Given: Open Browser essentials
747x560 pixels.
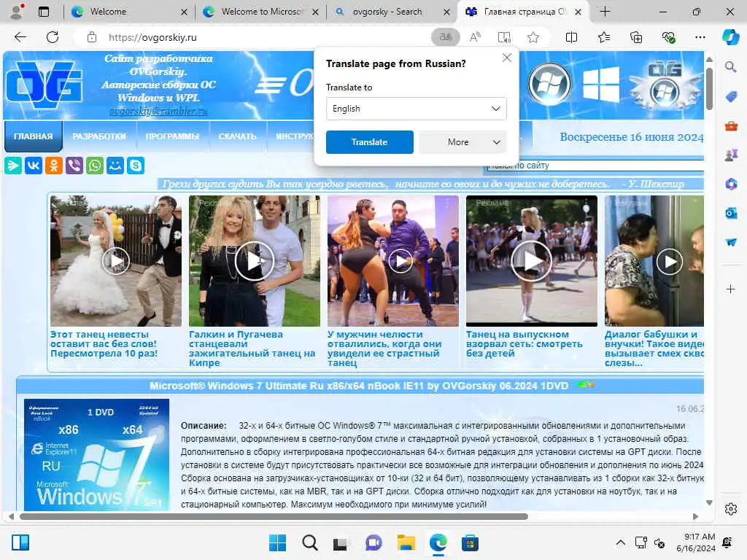Looking at the screenshot, I should tap(668, 37).
